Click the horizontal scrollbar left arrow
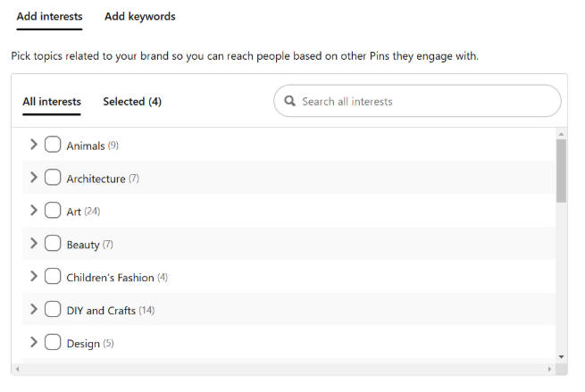The width and height of the screenshot is (585, 392). [17, 370]
